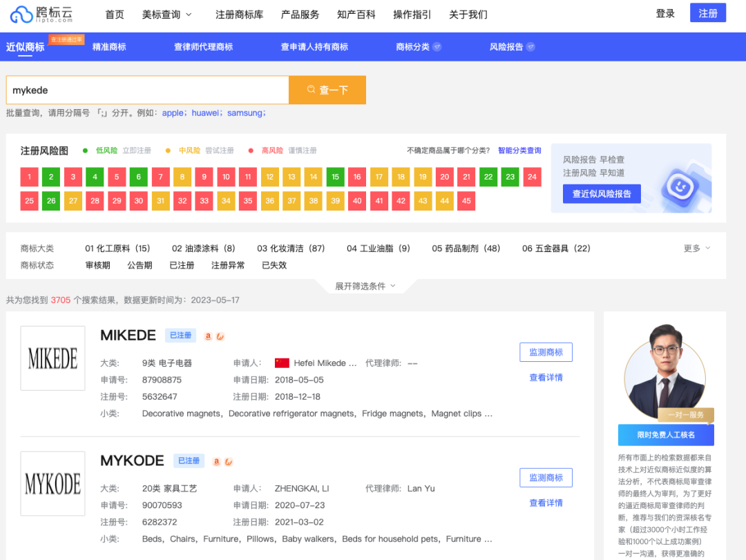Switch to the 精准商标 tab
Viewport: 746px width, 560px height.
coord(109,47)
